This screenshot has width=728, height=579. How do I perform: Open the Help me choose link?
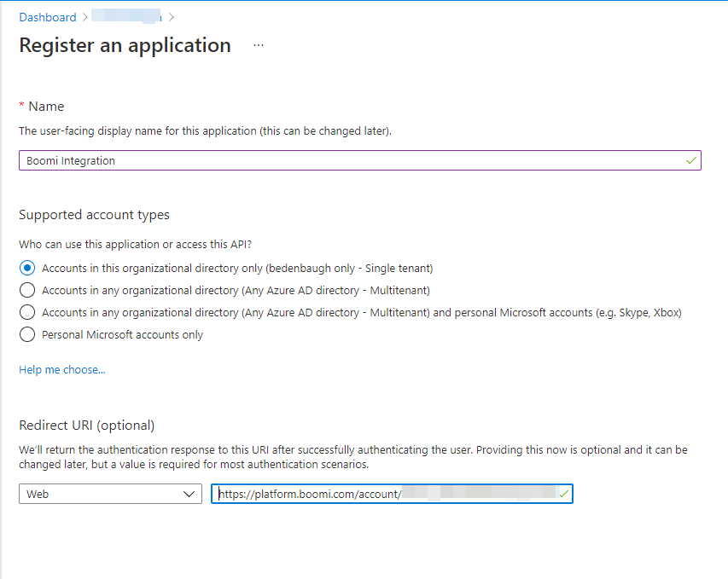point(62,370)
